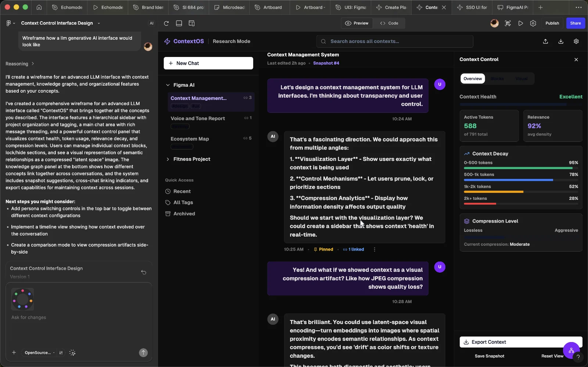Open the responsive device preview icon
The height and width of the screenshot is (367, 588).
(x=191, y=23)
